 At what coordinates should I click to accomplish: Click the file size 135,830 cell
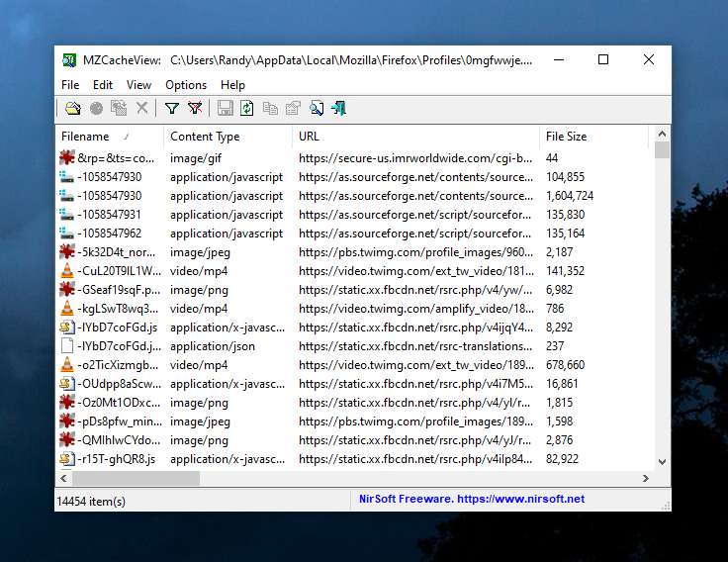(x=565, y=215)
